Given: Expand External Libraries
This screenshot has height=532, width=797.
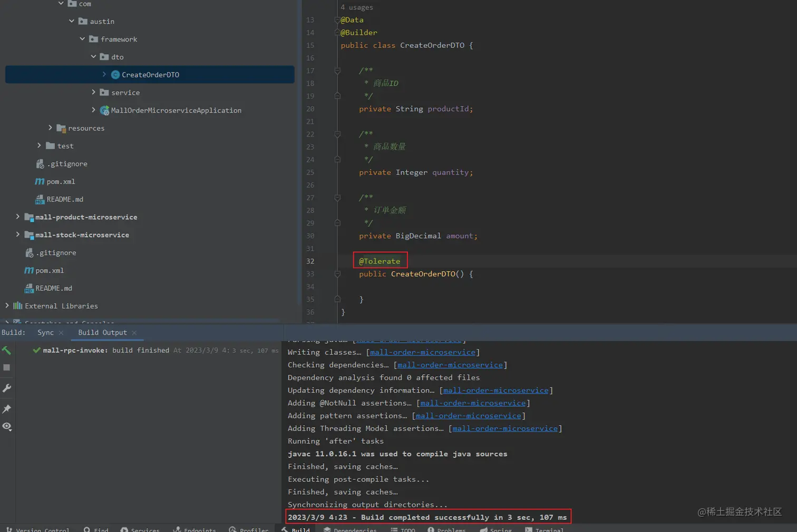Looking at the screenshot, I should point(7,306).
